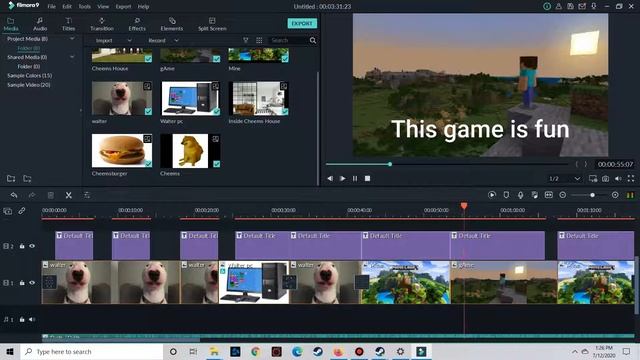This screenshot has height=360, width=640.
Task: Open the user account icon
Action: point(558,6)
